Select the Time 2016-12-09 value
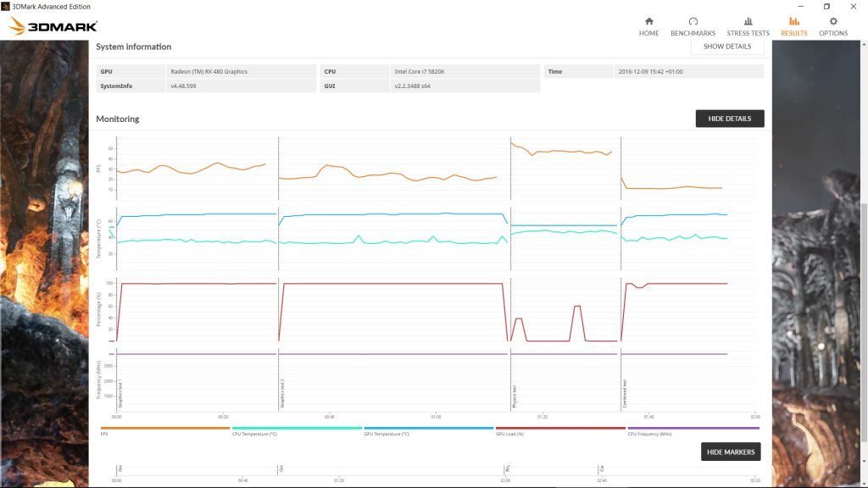868x488 pixels. pyautogui.click(x=650, y=71)
